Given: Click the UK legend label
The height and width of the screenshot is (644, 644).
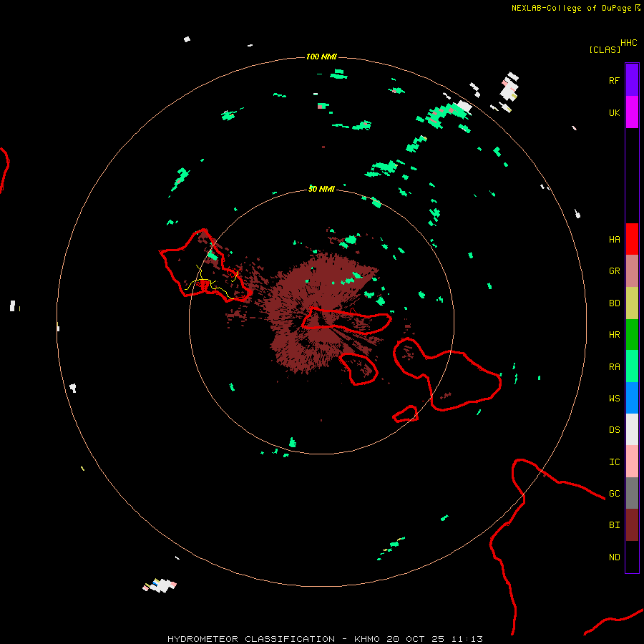Looking at the screenshot, I should pos(614,112).
